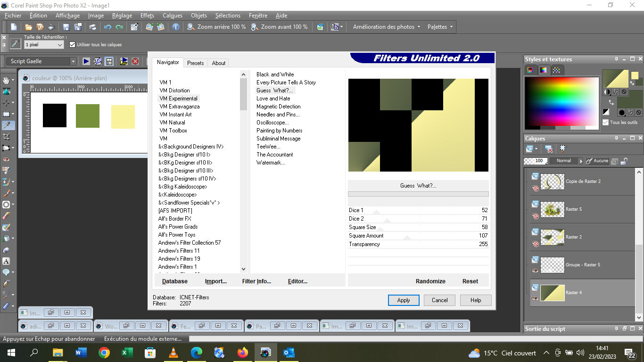Open the Normal blend mode dropdown

581,161
